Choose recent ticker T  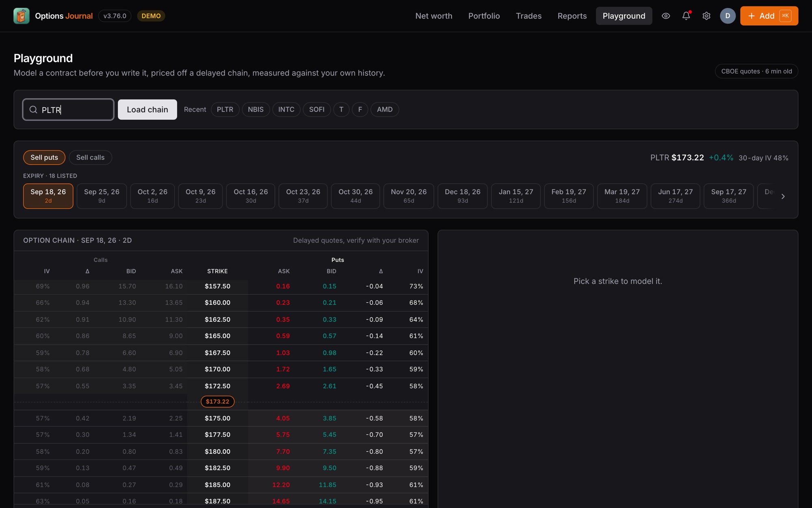tap(341, 110)
